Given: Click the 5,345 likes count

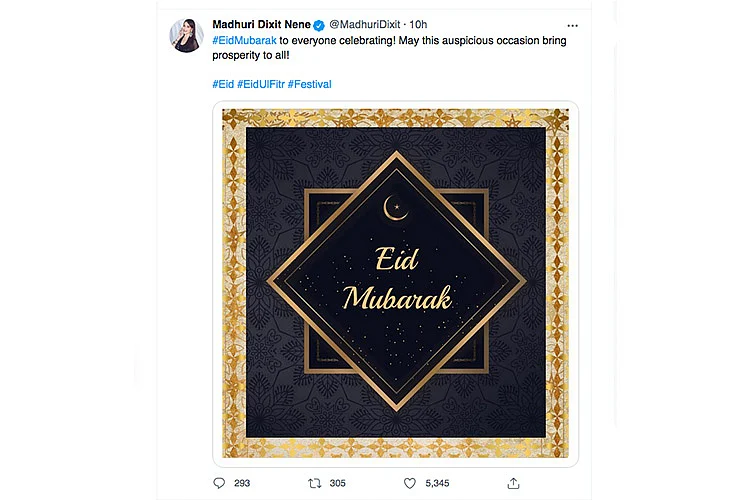Looking at the screenshot, I should click(x=437, y=483).
